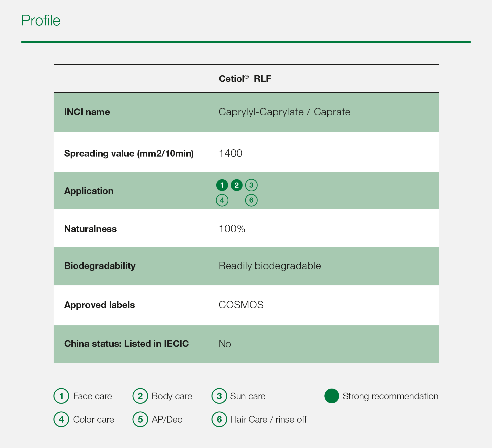492x448 pixels.
Task: Click the Body care legend text
Action: pyautogui.click(x=172, y=396)
